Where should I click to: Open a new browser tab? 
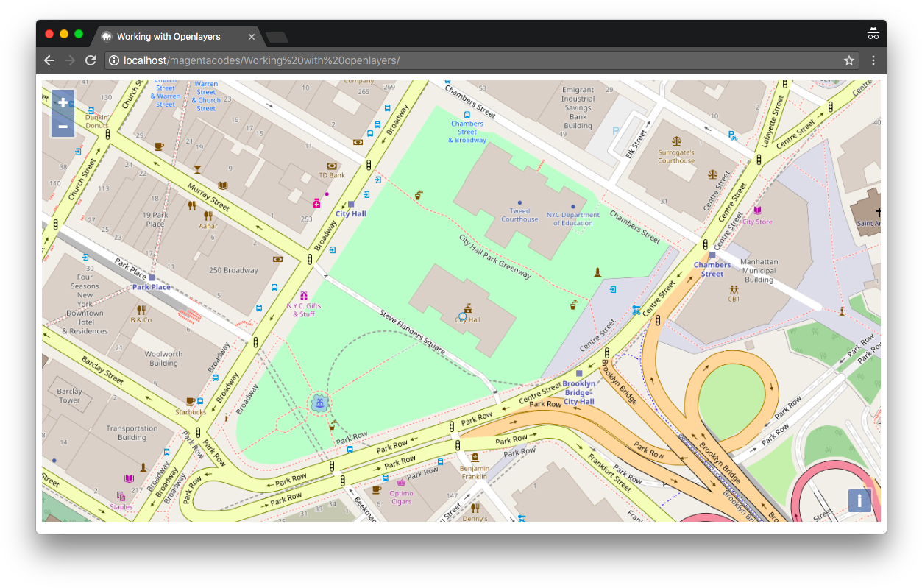(277, 38)
